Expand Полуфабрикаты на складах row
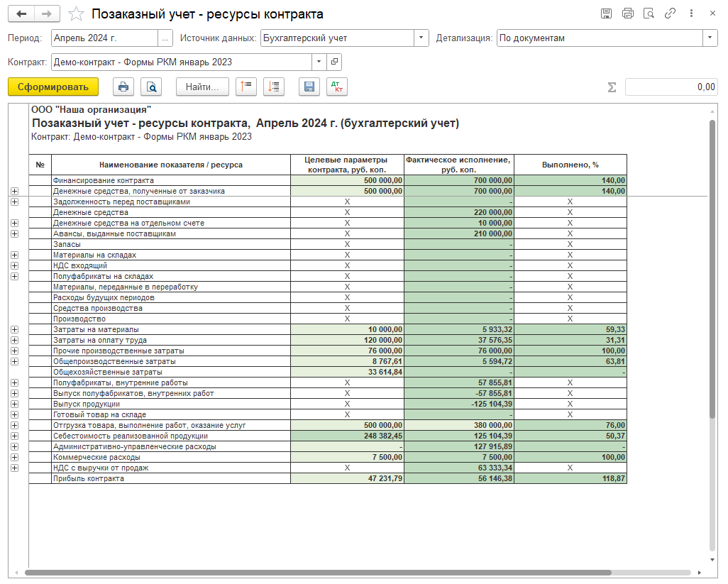Image resolution: width=728 pixels, height=584 pixels. pos(14,277)
